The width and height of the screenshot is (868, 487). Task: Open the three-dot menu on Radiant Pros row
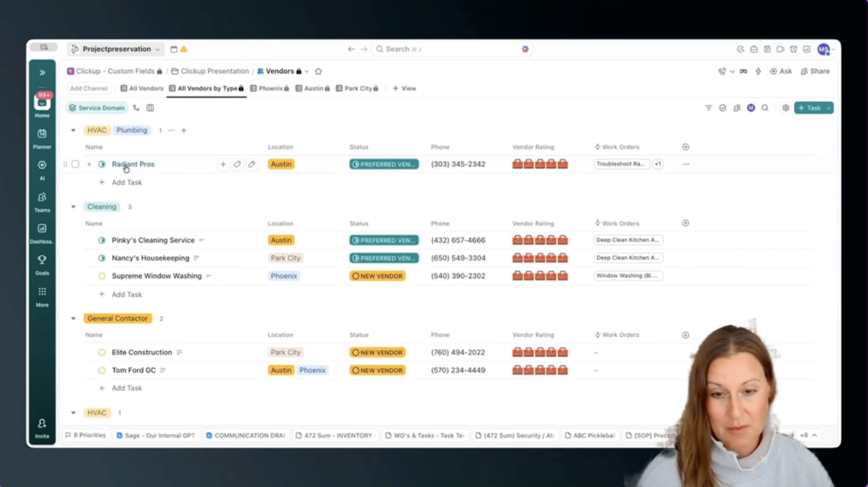pyautogui.click(x=686, y=164)
